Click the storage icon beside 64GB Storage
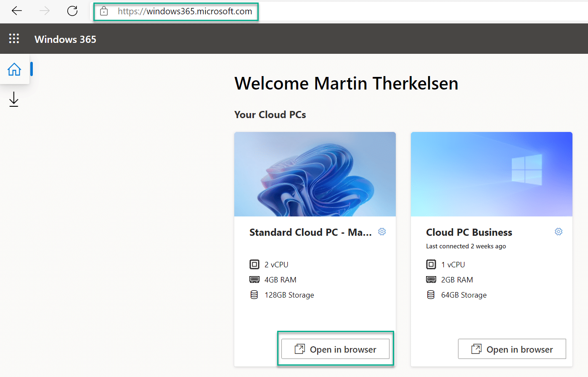This screenshot has width=588, height=377. [431, 295]
